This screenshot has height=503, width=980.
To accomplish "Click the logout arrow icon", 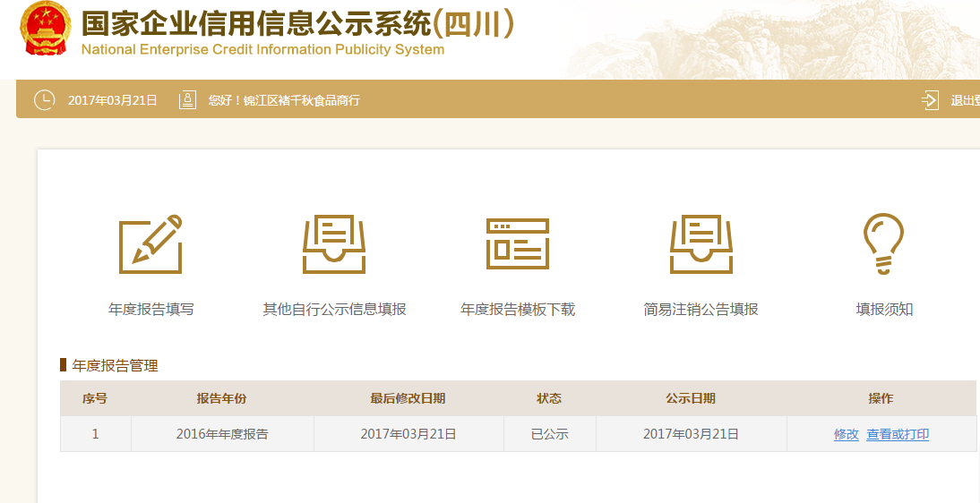I will (x=930, y=100).
